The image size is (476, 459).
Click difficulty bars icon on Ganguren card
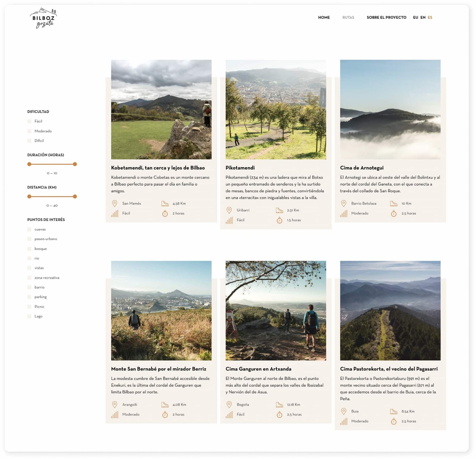229,414
